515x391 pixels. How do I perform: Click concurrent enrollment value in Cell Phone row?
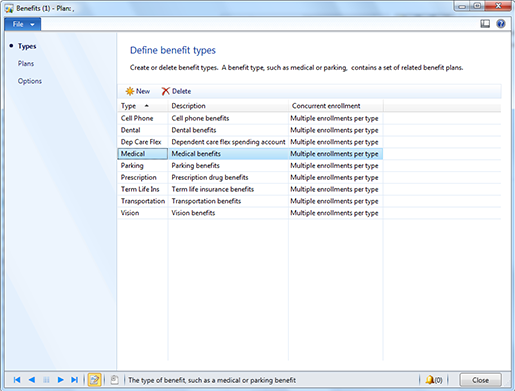334,118
